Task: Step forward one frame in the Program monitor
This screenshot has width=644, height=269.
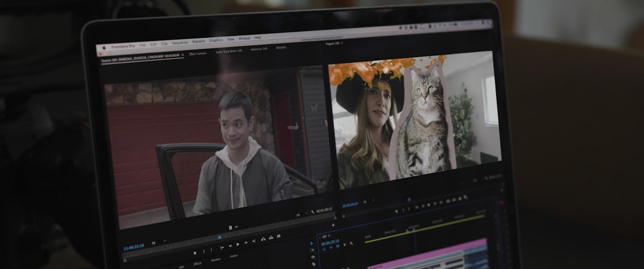Action: [435, 204]
